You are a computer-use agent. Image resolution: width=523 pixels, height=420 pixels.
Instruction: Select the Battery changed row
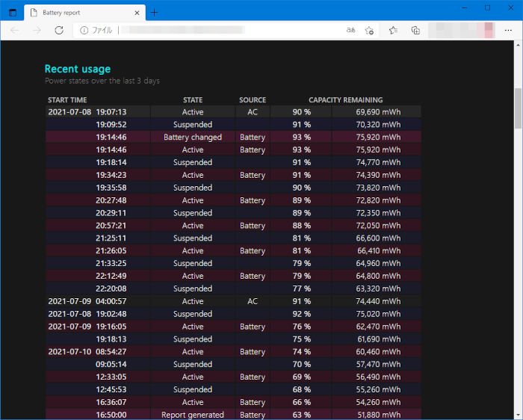(x=193, y=138)
